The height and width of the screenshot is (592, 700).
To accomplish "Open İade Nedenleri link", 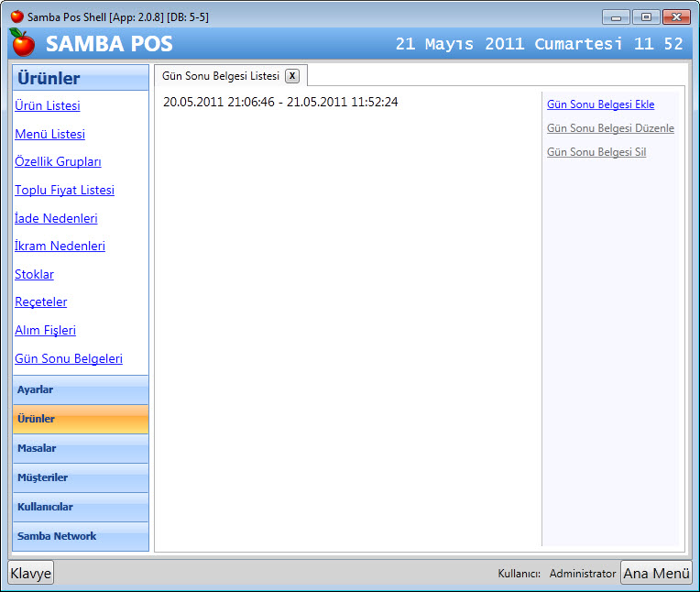I will pyautogui.click(x=56, y=219).
